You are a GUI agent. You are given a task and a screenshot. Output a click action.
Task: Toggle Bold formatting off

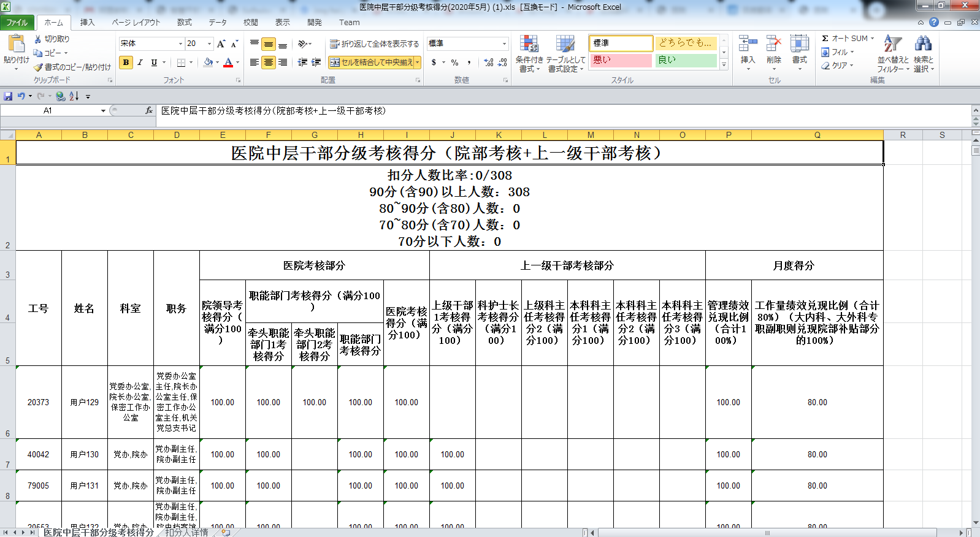[x=126, y=63]
